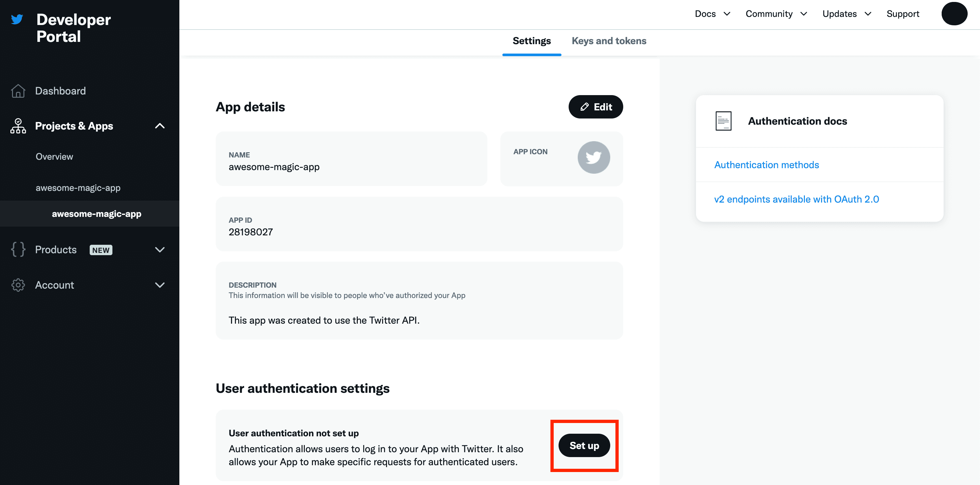Select the Settings tab
Image resolution: width=980 pixels, height=485 pixels.
pyautogui.click(x=532, y=41)
